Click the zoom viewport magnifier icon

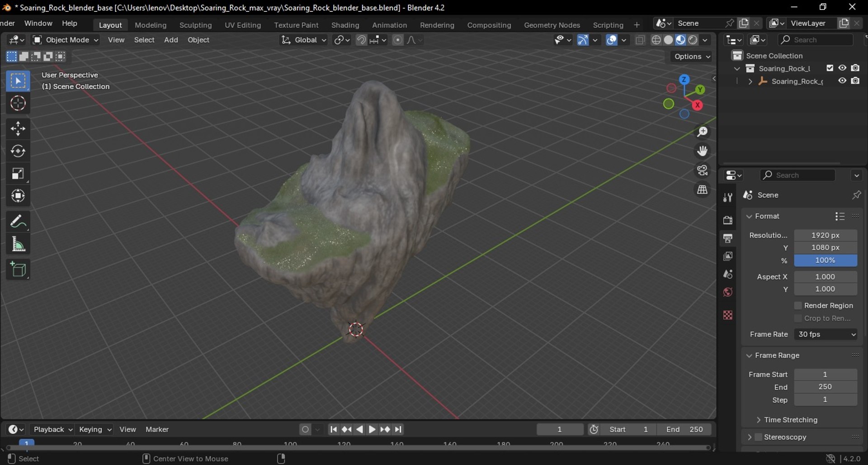point(702,132)
